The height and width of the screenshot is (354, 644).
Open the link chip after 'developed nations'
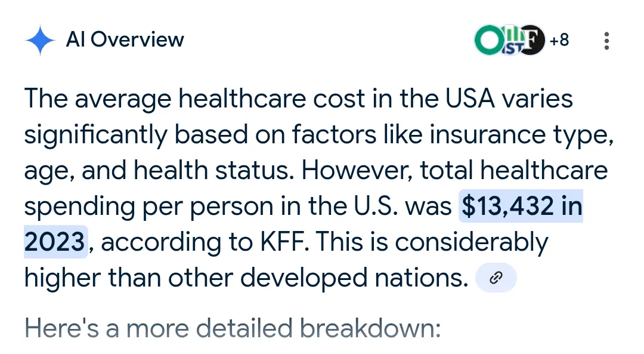496,278
